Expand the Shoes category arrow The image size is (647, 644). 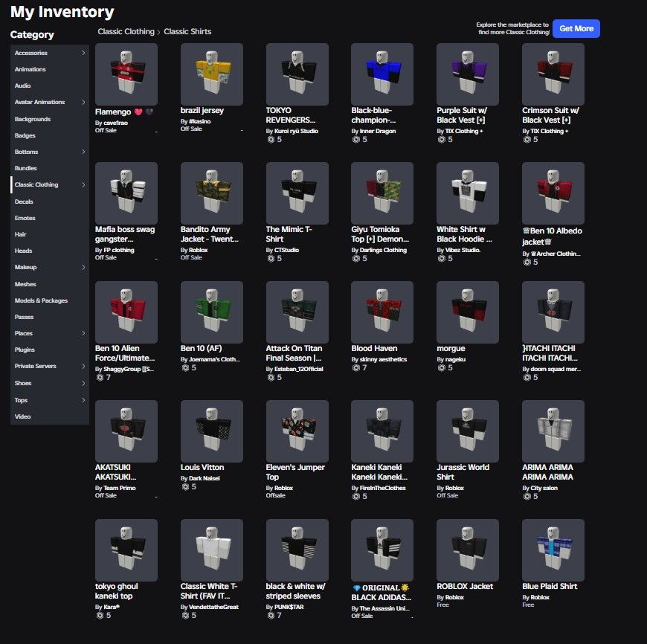coord(83,383)
